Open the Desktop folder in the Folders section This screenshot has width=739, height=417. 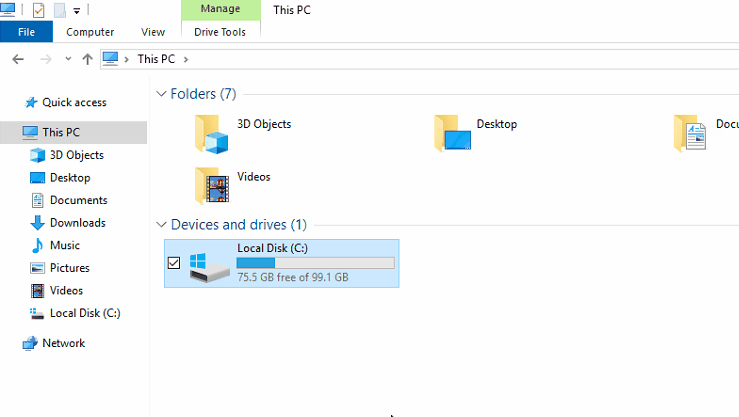(453, 132)
